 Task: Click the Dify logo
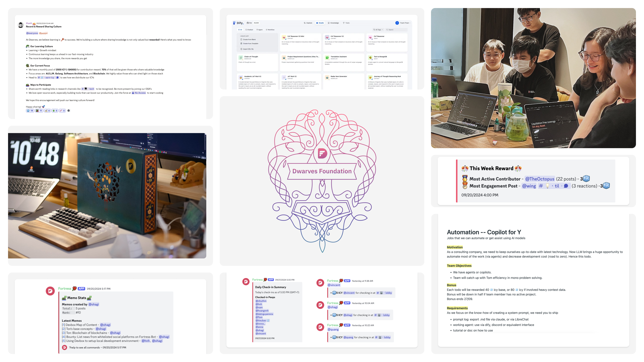point(238,23)
